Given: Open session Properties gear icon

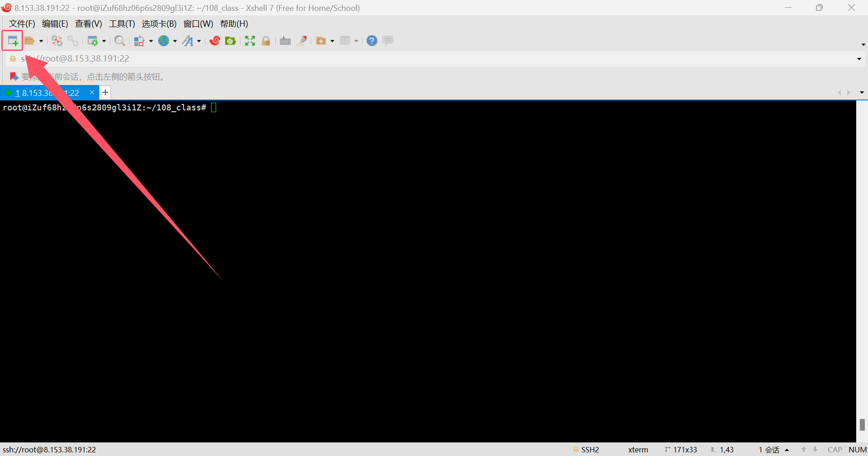Looking at the screenshot, I should [93, 41].
